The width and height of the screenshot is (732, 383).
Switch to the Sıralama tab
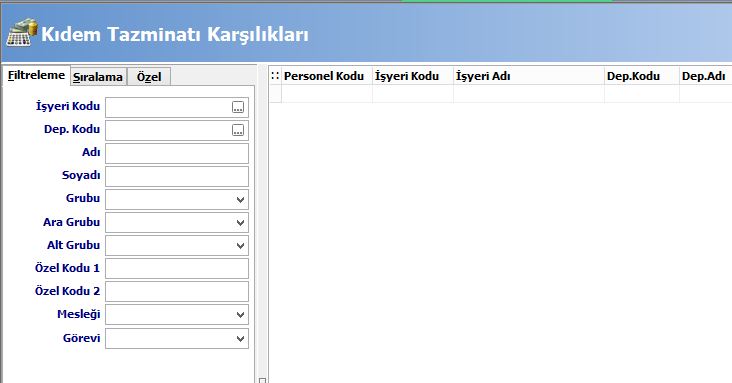[x=99, y=77]
